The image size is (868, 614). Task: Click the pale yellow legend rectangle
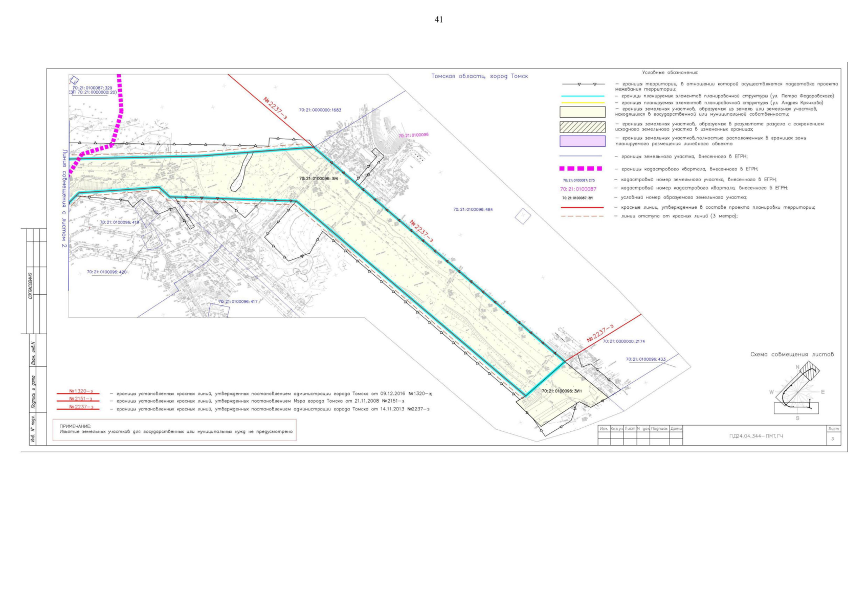583,112
